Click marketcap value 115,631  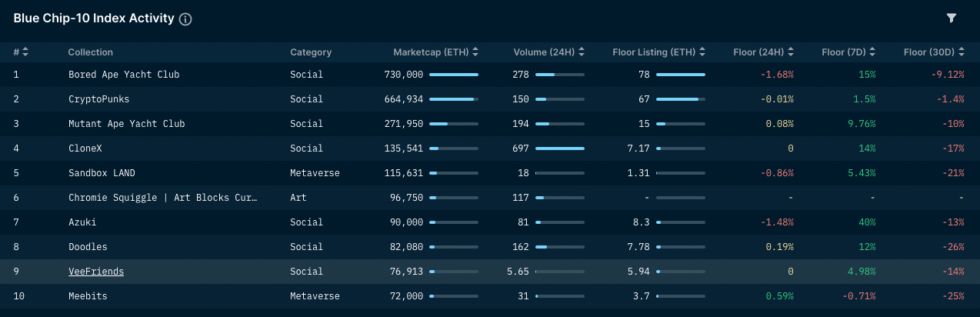click(x=404, y=173)
